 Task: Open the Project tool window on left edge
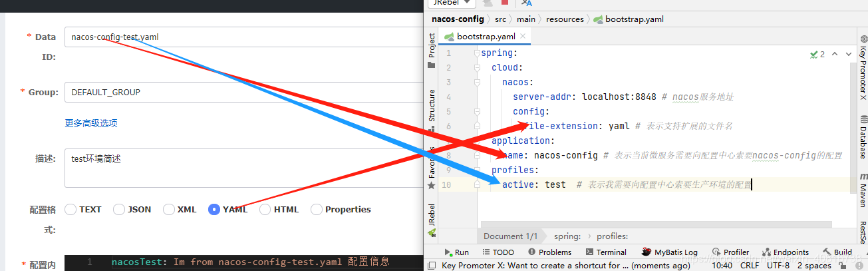pyautogui.click(x=431, y=52)
